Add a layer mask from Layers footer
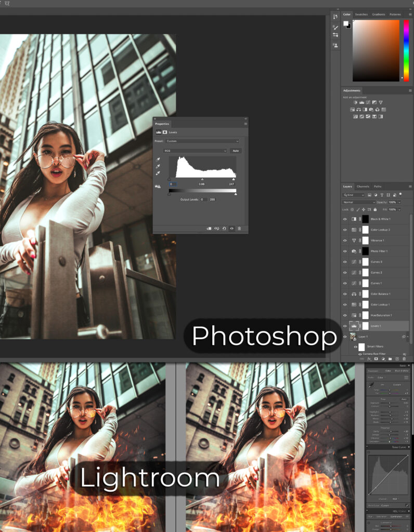The width and height of the screenshot is (414, 532). [x=376, y=359]
